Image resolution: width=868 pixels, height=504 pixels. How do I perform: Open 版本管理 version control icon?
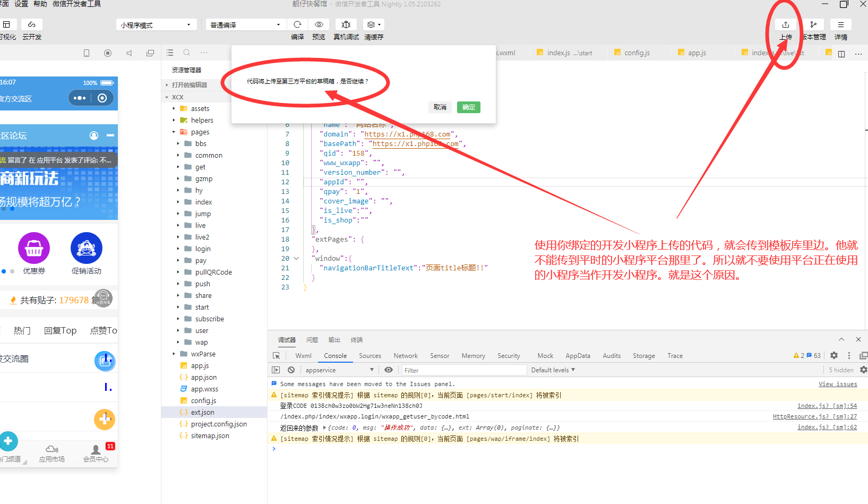(813, 24)
